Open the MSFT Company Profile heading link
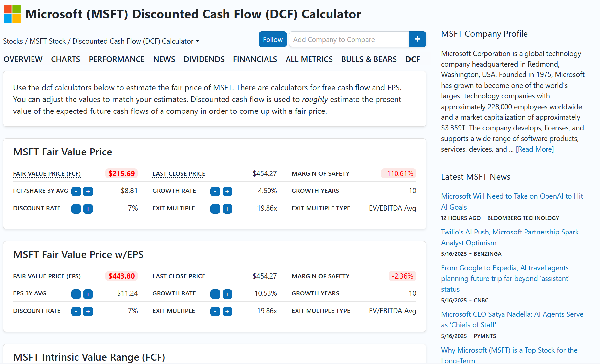Screen dimensions: 600x364 484,34
